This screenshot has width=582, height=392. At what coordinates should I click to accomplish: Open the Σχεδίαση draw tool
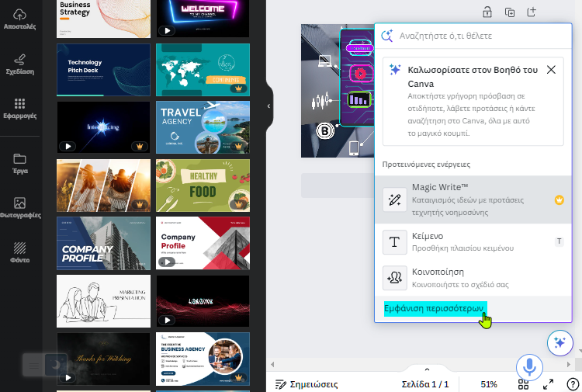[x=19, y=64]
